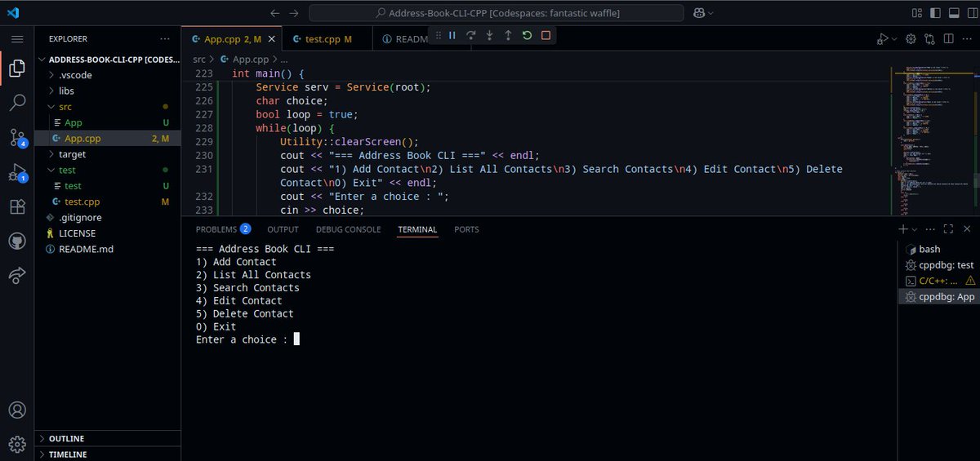The height and width of the screenshot is (461, 980).
Task: Select the cppdbg: test terminal
Action: tap(939, 265)
